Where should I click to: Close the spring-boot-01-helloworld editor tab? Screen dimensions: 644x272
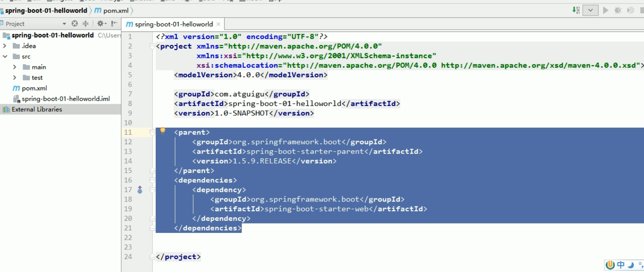[x=218, y=24]
